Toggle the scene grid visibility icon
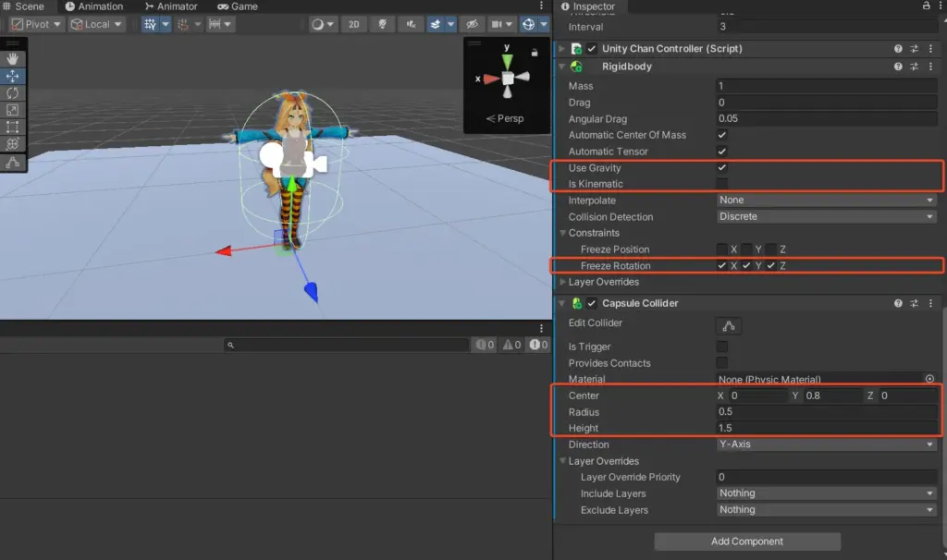This screenshot has width=947, height=560. [x=150, y=24]
